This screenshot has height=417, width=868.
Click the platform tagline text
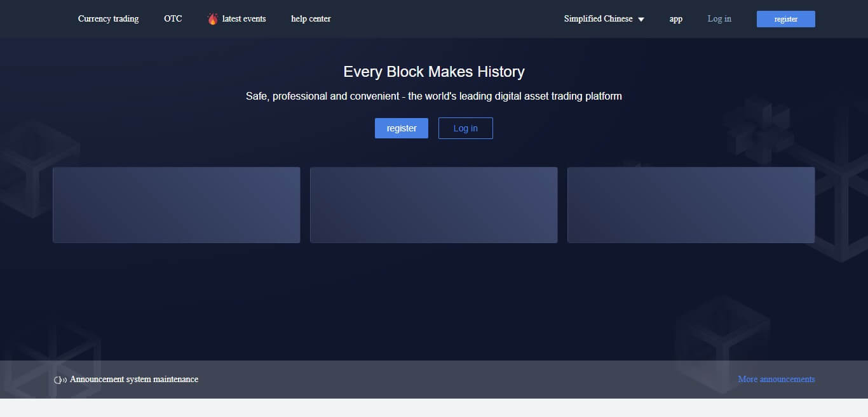434,96
